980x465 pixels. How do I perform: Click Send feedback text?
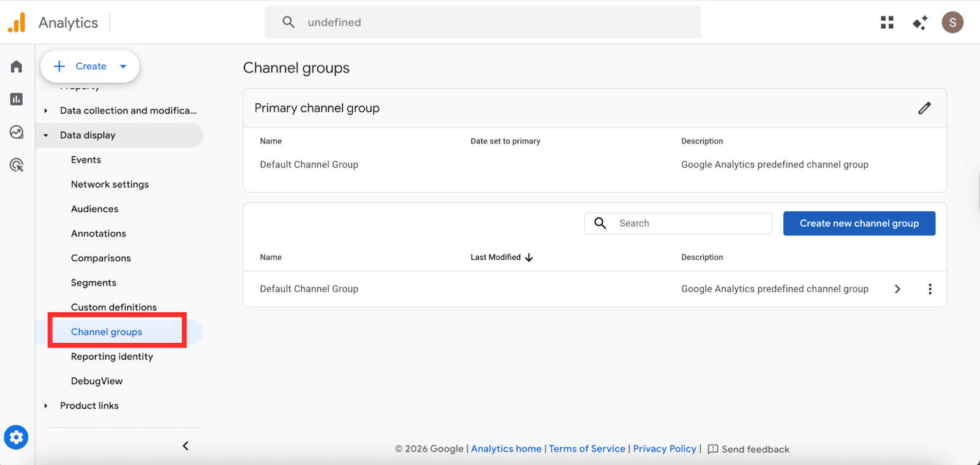[755, 450]
